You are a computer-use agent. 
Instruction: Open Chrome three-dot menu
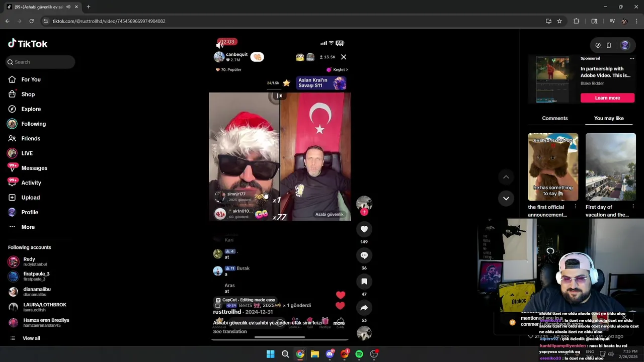tap(637, 21)
